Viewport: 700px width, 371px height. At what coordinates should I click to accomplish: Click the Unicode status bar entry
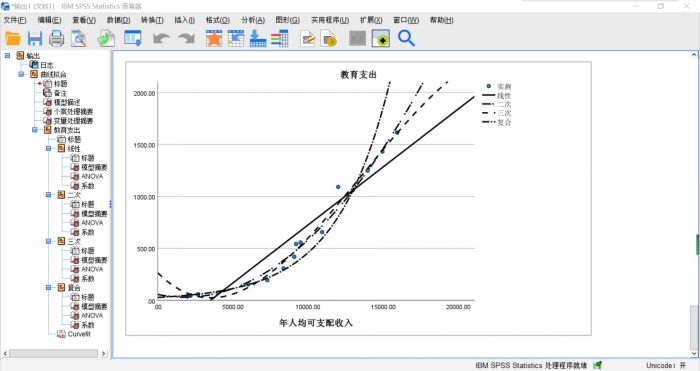click(x=666, y=366)
